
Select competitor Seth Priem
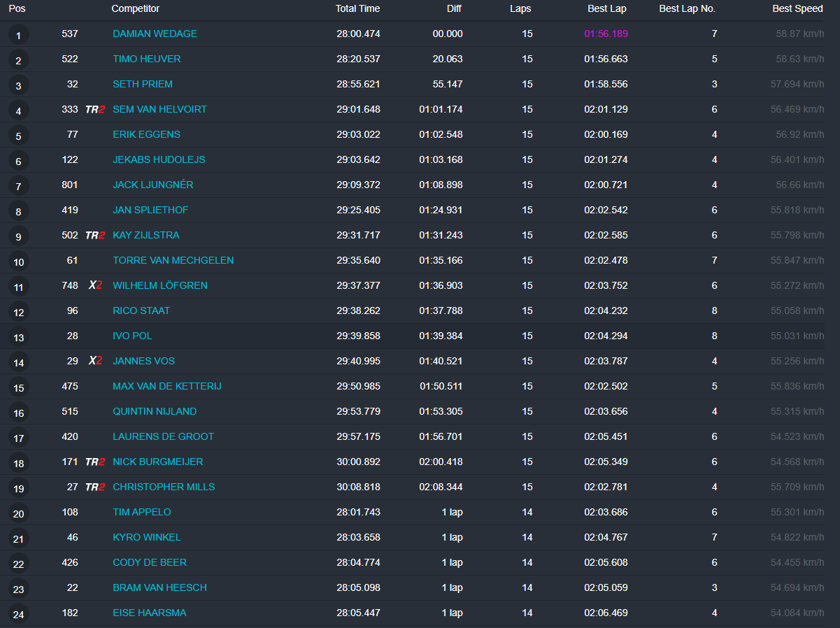[142, 84]
